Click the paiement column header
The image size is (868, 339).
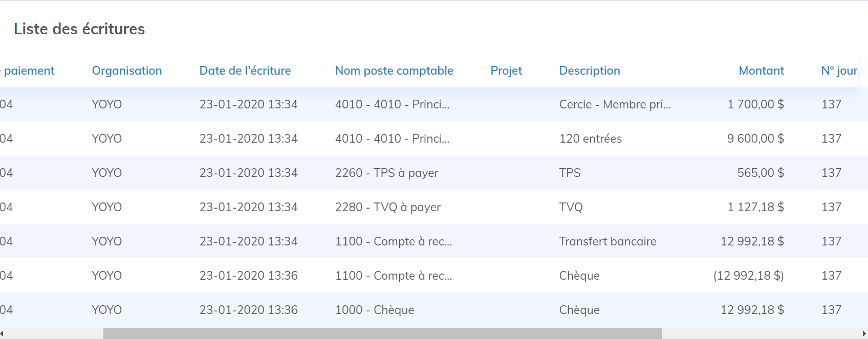(x=29, y=71)
